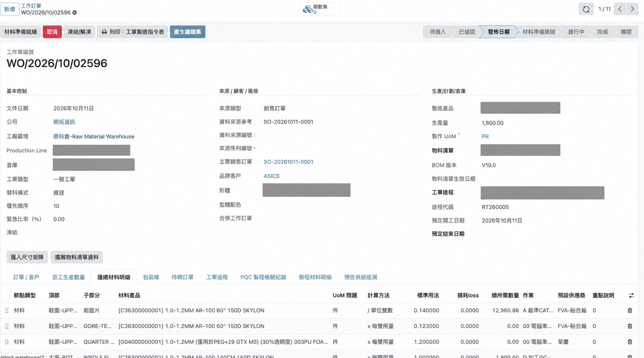The height and width of the screenshot is (358, 644).
Task: Select the 完成 status stage
Action: [x=602, y=32]
